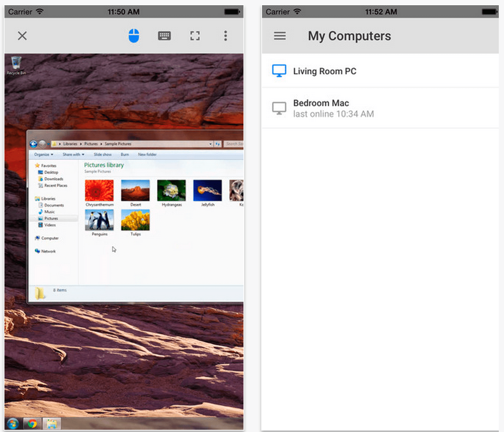Expand the Share with dropdown
The height and width of the screenshot is (432, 504).
pos(72,154)
